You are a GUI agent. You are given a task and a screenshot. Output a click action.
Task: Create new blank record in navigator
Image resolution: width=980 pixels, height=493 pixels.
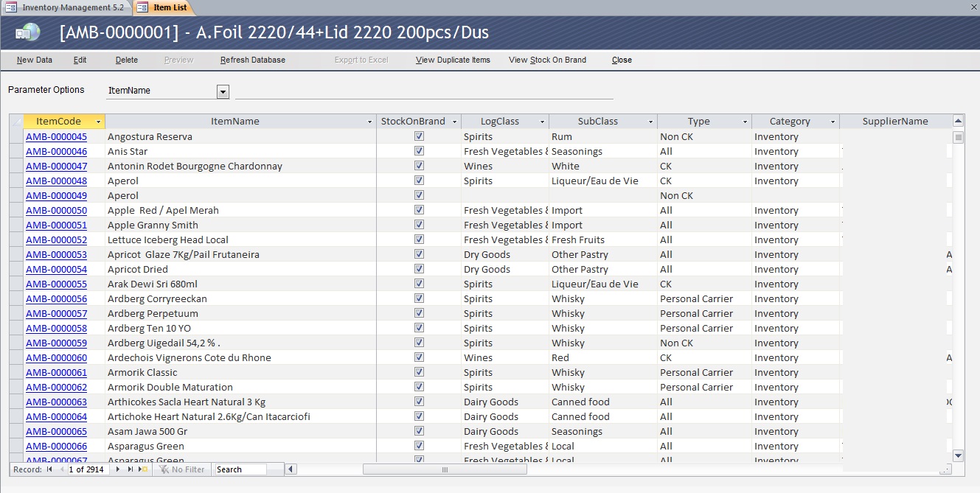(143, 469)
